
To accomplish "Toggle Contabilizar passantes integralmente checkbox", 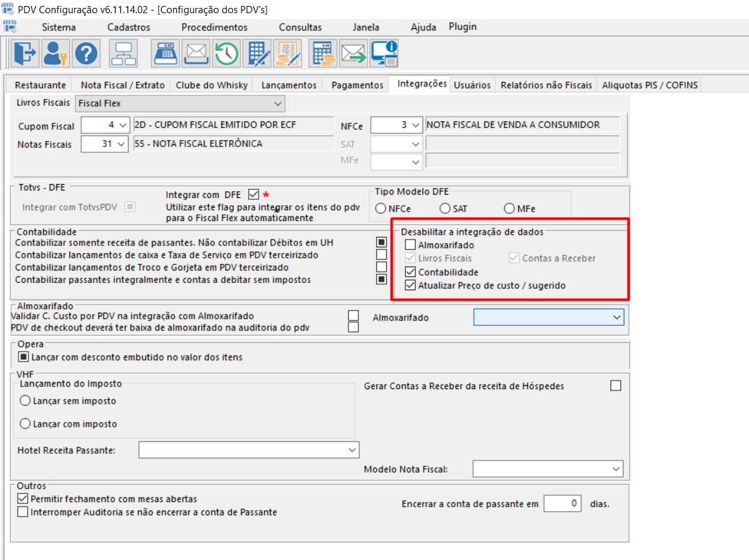I will (381, 279).
